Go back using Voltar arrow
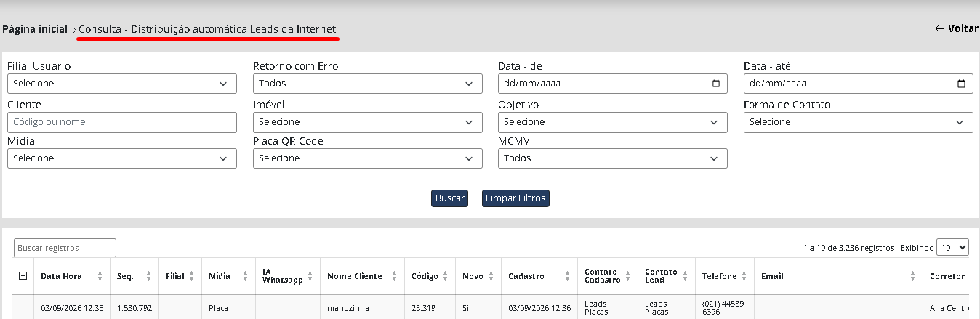The height and width of the screenshot is (319, 980). coord(956,28)
